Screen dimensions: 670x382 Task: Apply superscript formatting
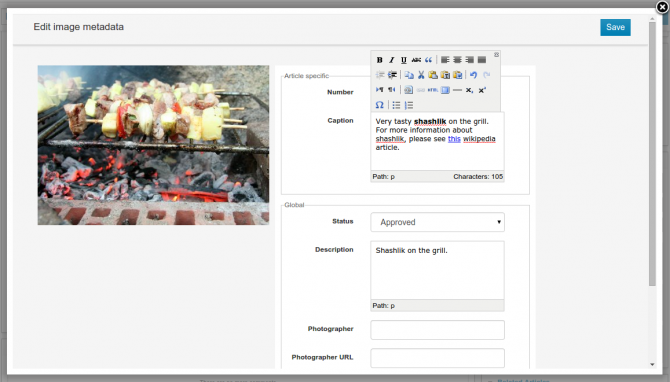(482, 90)
